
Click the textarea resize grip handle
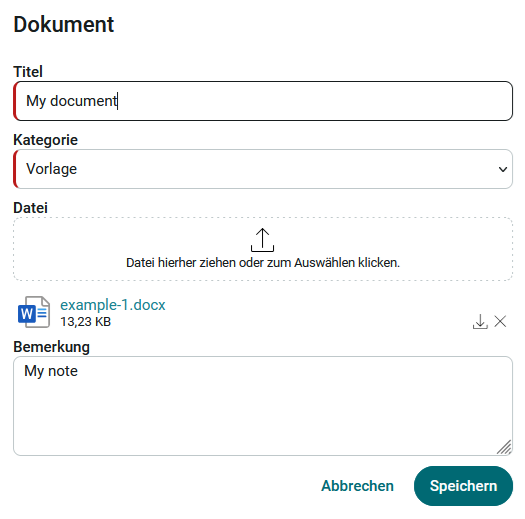[x=504, y=447]
